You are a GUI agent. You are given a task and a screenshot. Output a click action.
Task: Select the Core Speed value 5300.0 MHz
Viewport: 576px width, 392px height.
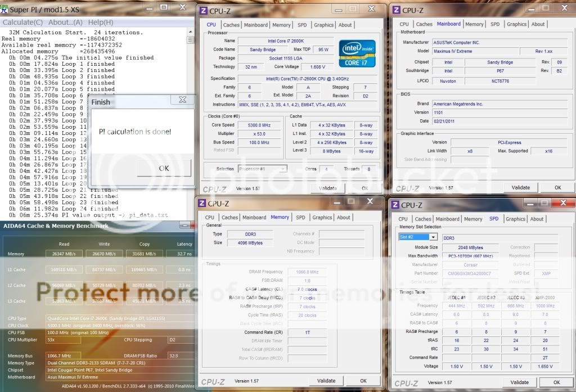click(x=259, y=125)
